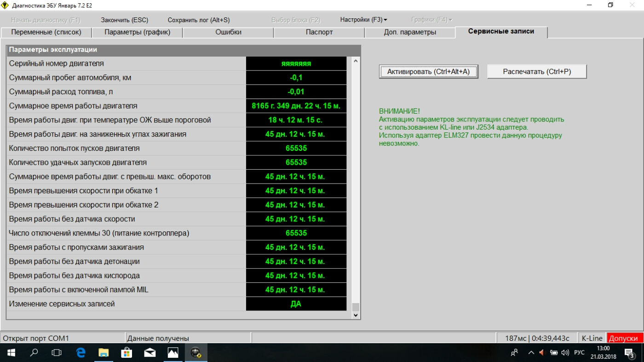Open the Ошибки tab

pyautogui.click(x=228, y=32)
